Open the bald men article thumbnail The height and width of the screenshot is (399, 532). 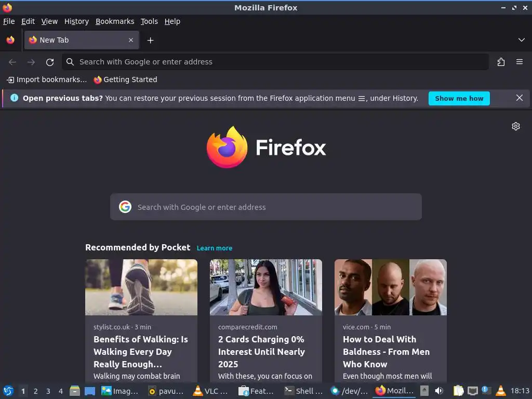coord(391,287)
